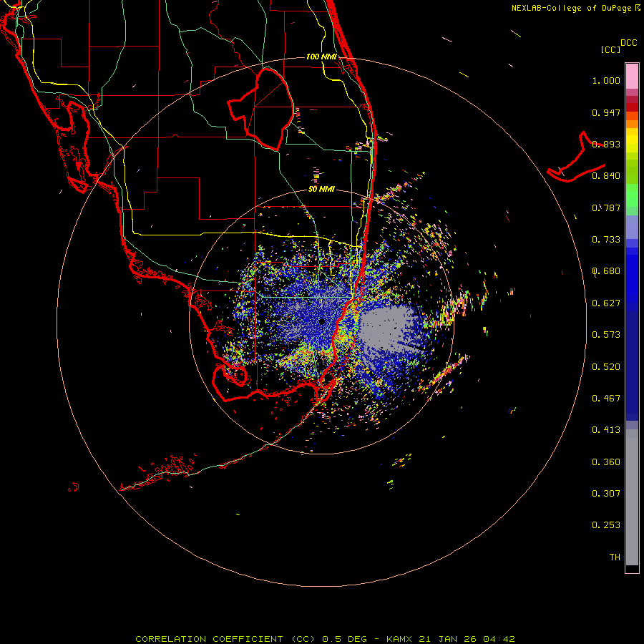The height and width of the screenshot is (644, 644).
Task: Click the 1.000 scale value
Action: coord(606,80)
